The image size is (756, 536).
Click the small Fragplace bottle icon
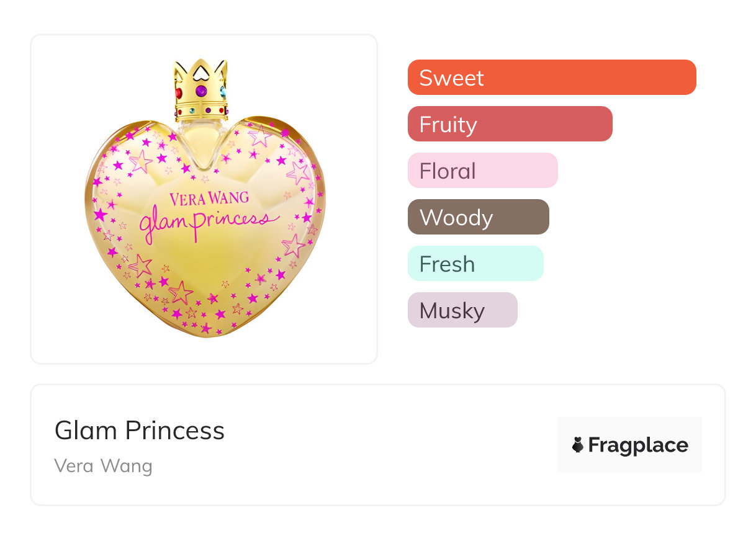pyautogui.click(x=578, y=445)
